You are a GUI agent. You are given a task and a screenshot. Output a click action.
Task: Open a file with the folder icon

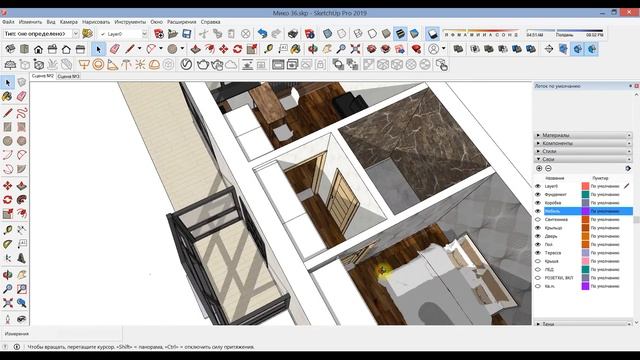point(173,33)
